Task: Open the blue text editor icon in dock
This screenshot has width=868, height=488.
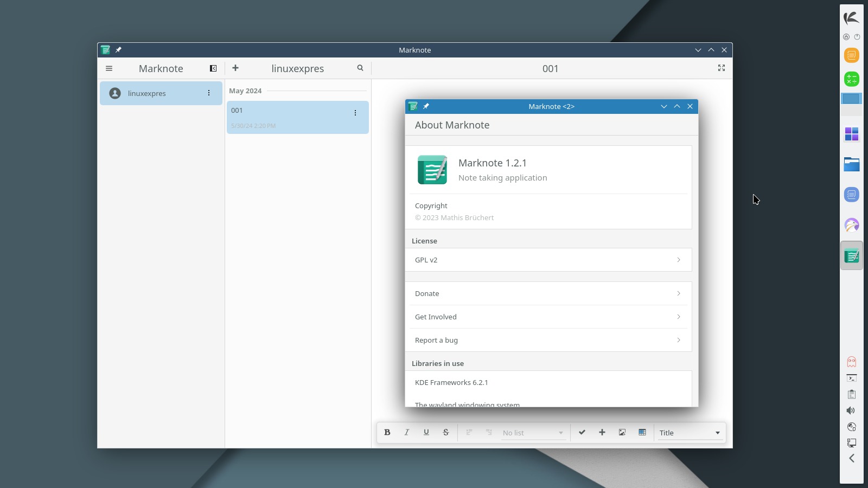Action: [x=852, y=195]
